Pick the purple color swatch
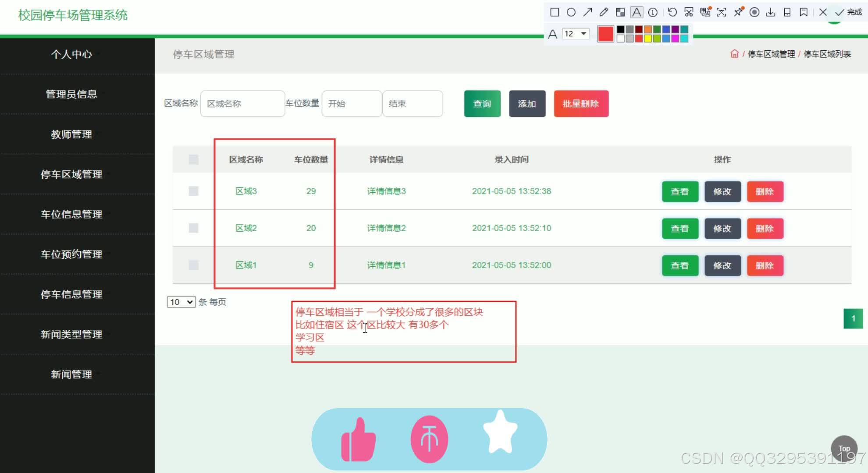Image resolution: width=868 pixels, height=473 pixels. coord(675,30)
